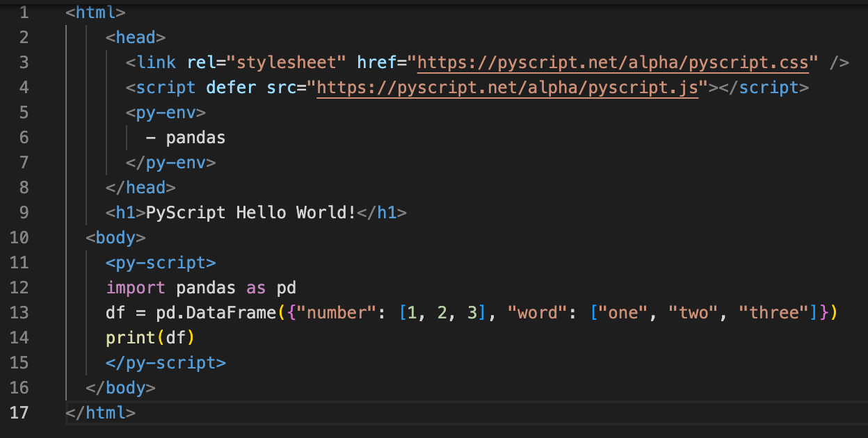Select line number 13 in the gutter
Viewport: 868px width, 438px height.
coord(20,313)
